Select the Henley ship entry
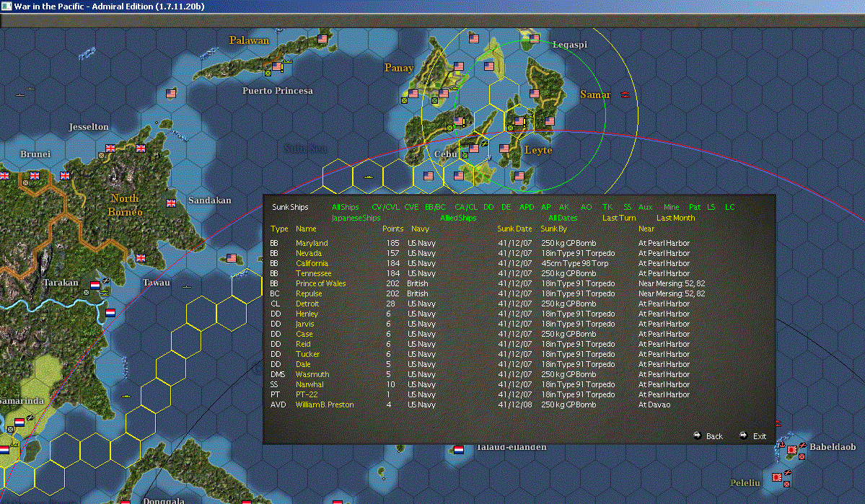This screenshot has height=504, width=865. 307,314
